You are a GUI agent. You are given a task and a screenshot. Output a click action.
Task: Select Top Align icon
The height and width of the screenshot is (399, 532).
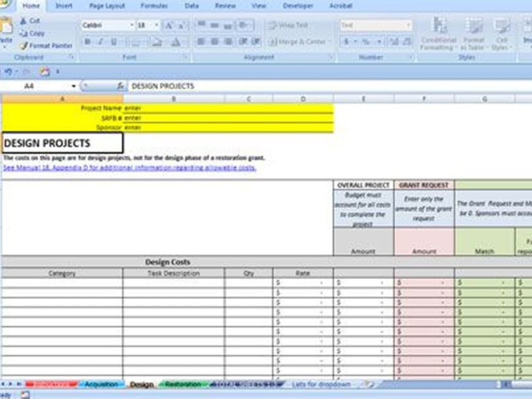point(202,25)
